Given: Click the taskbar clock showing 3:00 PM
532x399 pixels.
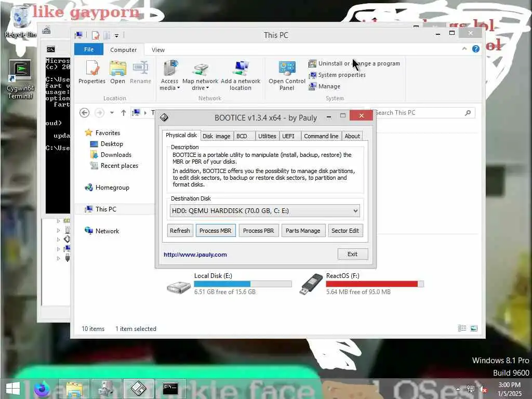Looking at the screenshot, I should (509, 389).
